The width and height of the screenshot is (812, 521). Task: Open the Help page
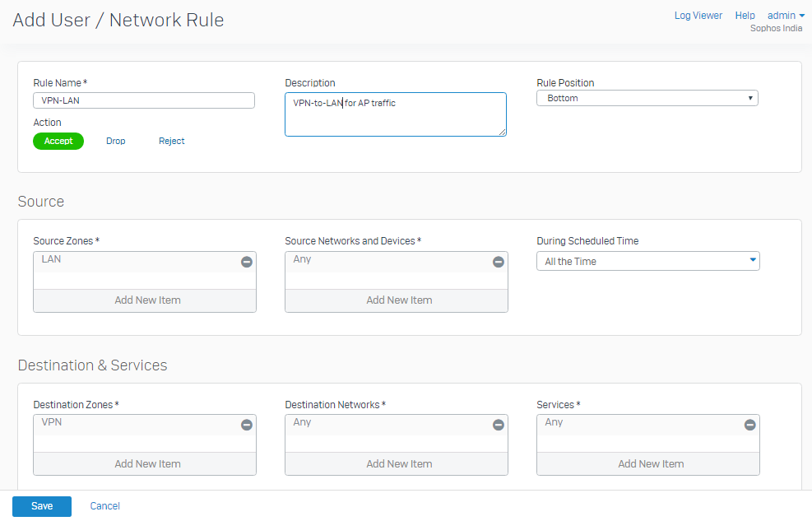coord(745,15)
